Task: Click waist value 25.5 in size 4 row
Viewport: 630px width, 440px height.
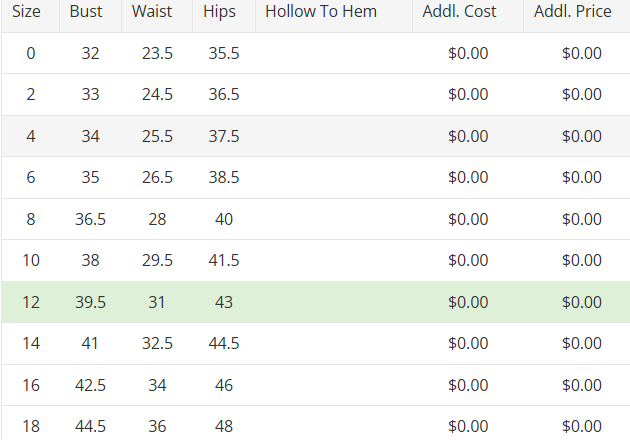Action: point(157,136)
